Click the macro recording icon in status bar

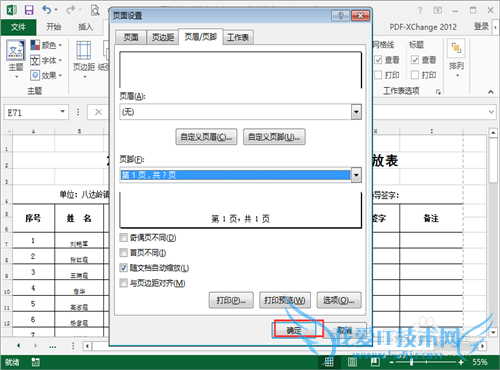pyautogui.click(x=36, y=362)
